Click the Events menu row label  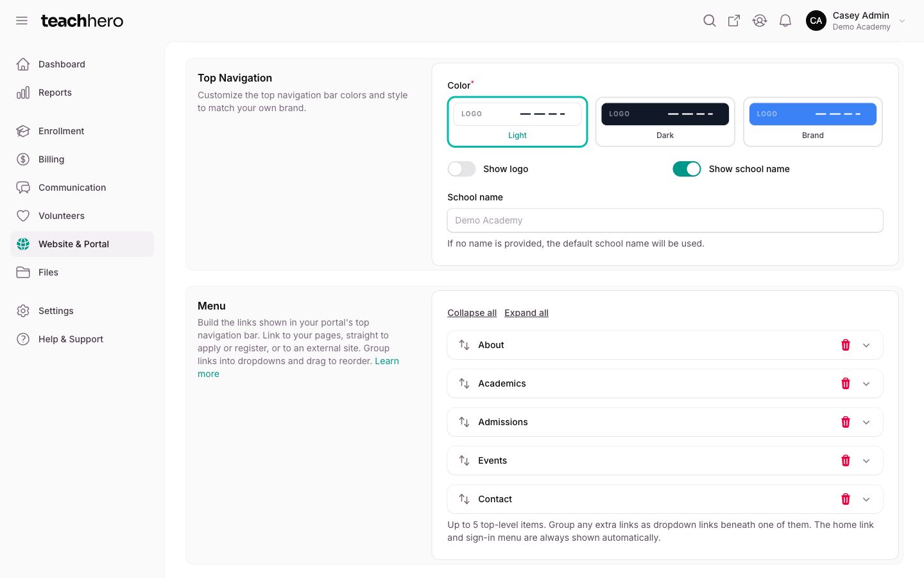[492, 460]
